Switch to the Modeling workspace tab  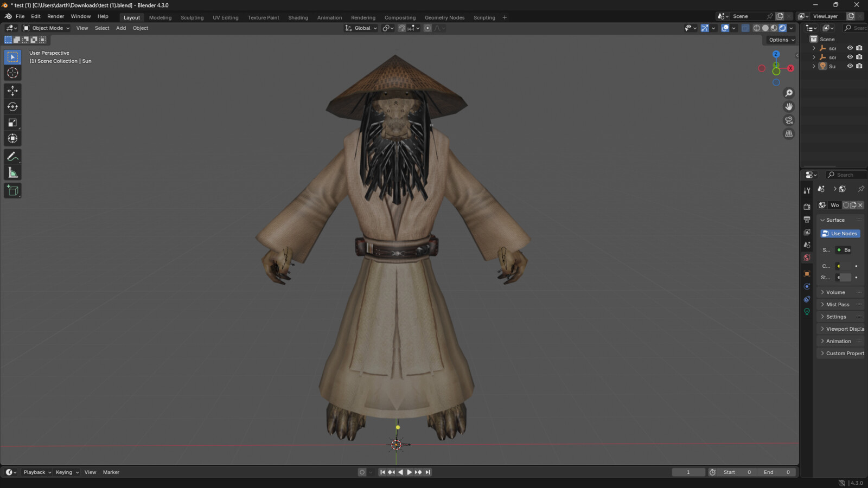[x=160, y=17]
